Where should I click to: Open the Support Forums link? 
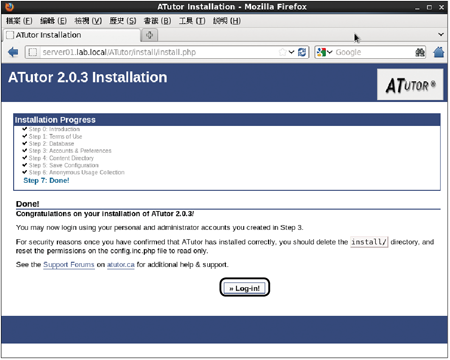[x=69, y=265]
